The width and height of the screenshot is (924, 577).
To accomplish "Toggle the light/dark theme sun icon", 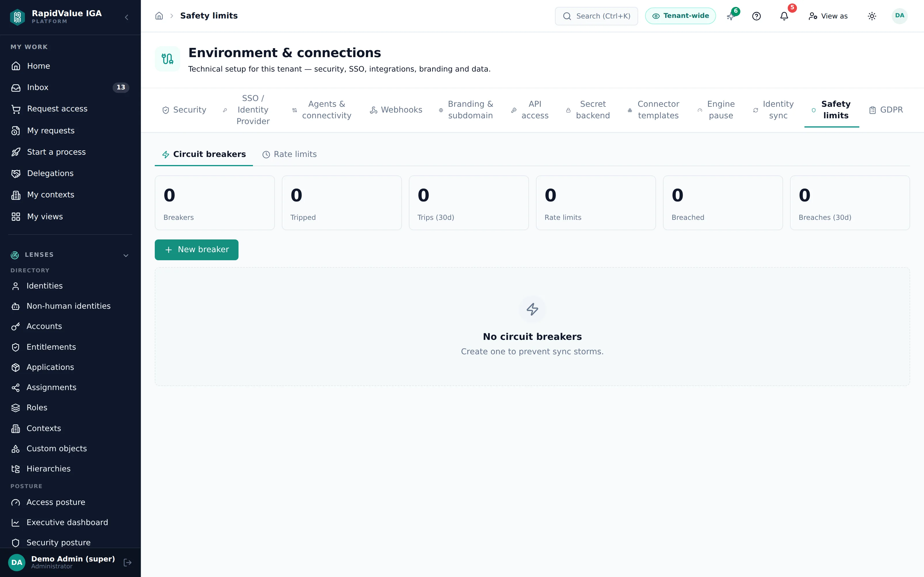I will (872, 16).
